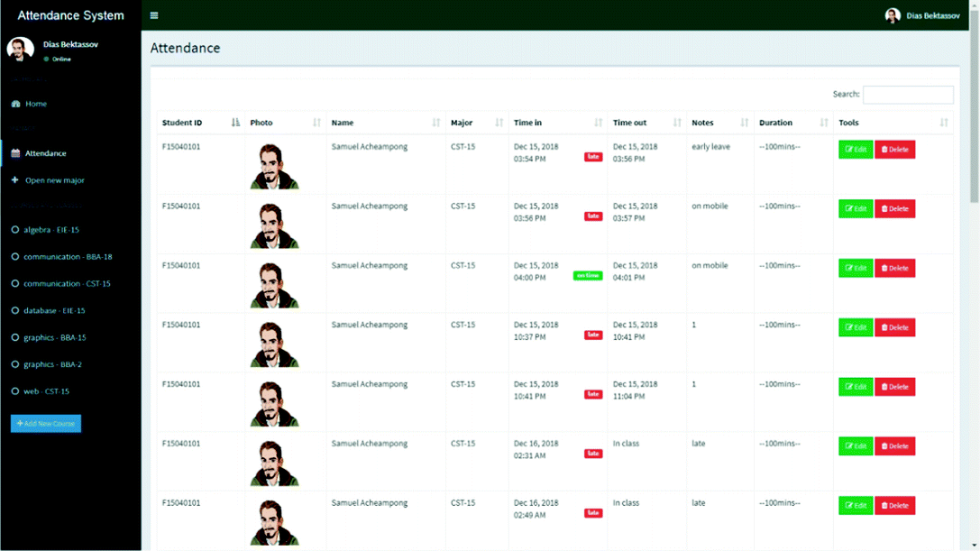The height and width of the screenshot is (551, 980).
Task: Edit the early leave attendance record
Action: coord(856,150)
